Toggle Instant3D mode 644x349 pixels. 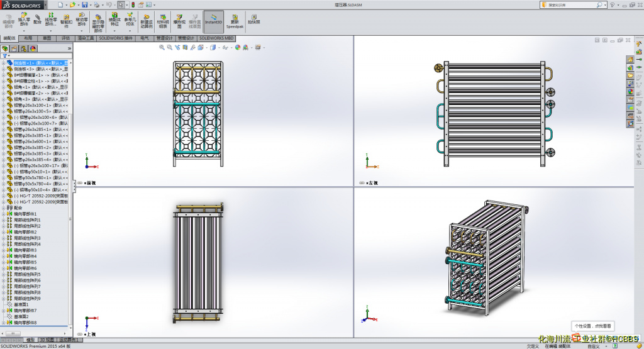pyautogui.click(x=213, y=21)
